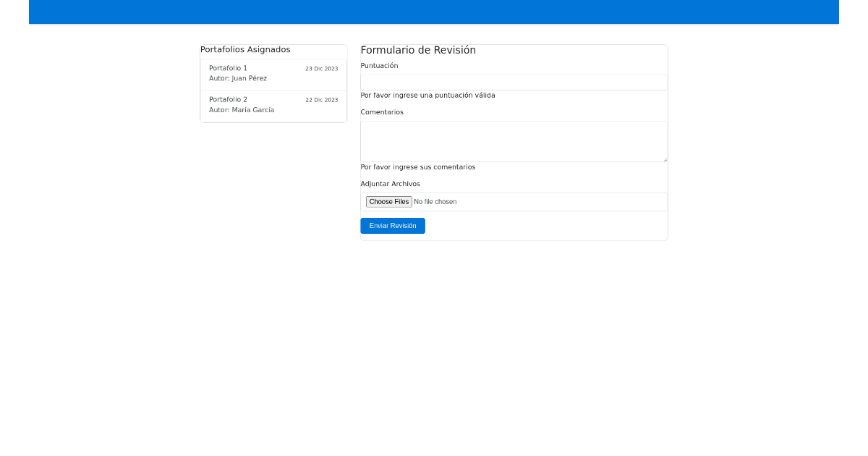Click the Adjuntar Archivos label
Screen dimensions: 868x456
[390, 184]
